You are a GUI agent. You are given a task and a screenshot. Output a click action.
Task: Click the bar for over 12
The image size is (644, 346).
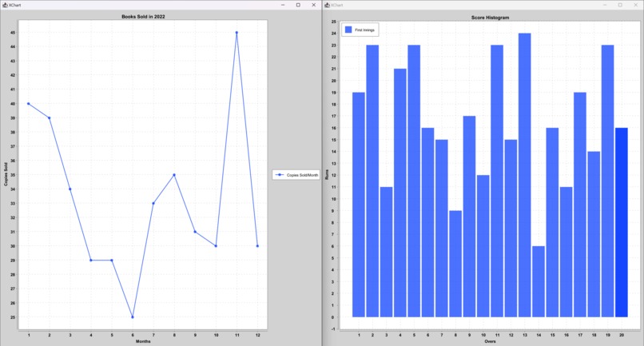point(511,229)
